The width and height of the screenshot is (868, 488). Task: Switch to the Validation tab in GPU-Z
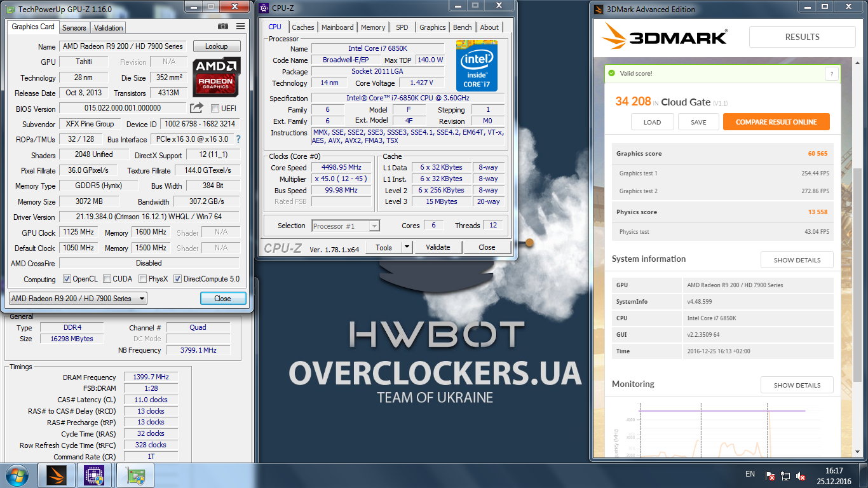pos(108,28)
